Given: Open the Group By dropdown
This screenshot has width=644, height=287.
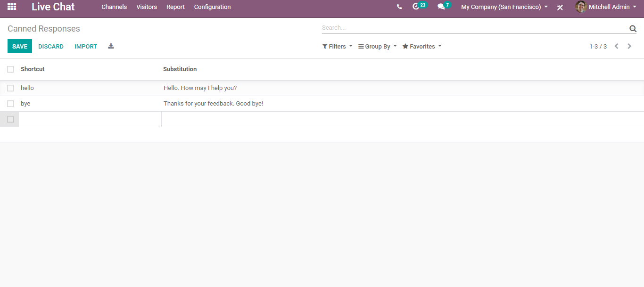Looking at the screenshot, I should point(378,46).
